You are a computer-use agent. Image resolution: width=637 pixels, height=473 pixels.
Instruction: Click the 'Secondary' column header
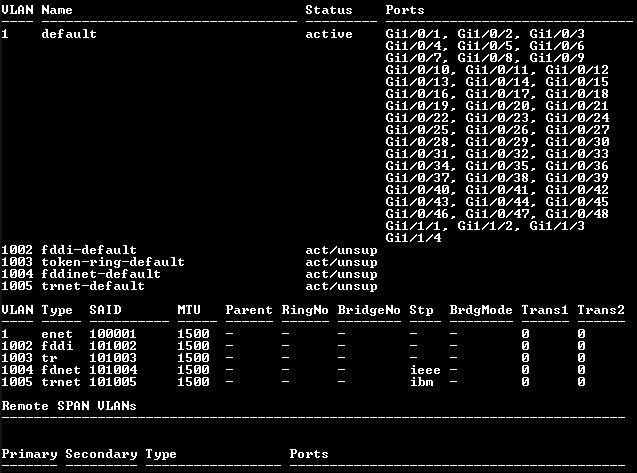(101, 453)
